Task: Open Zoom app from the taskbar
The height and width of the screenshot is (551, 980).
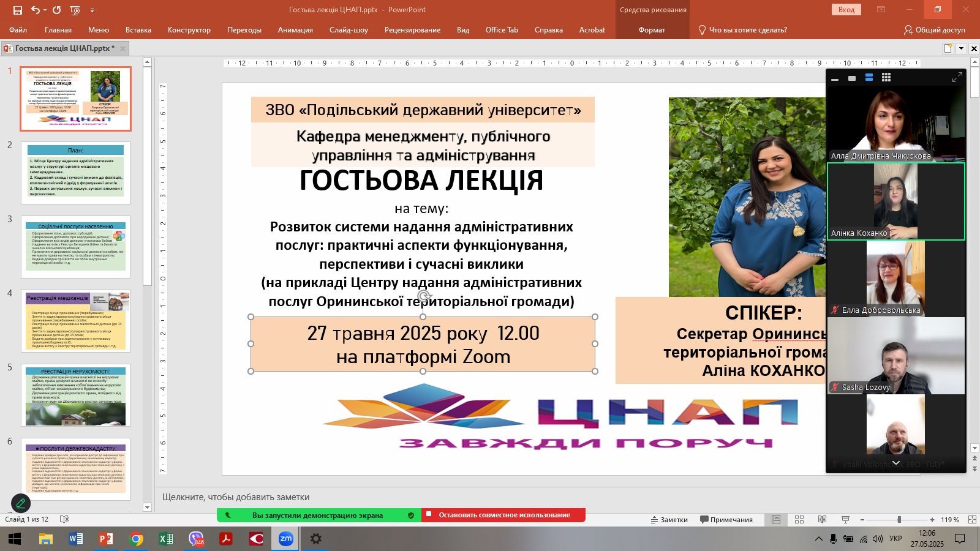Action: tap(285, 539)
